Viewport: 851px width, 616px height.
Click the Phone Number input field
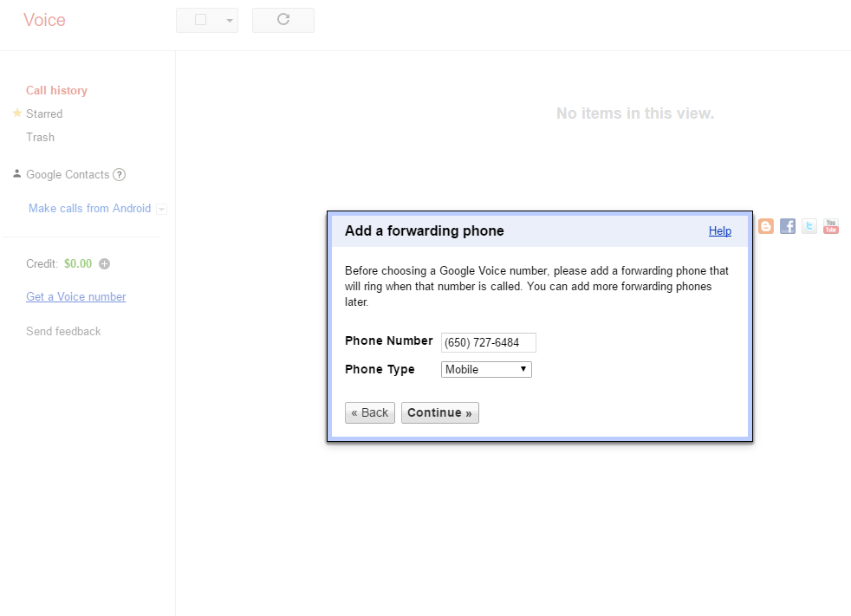click(x=489, y=342)
